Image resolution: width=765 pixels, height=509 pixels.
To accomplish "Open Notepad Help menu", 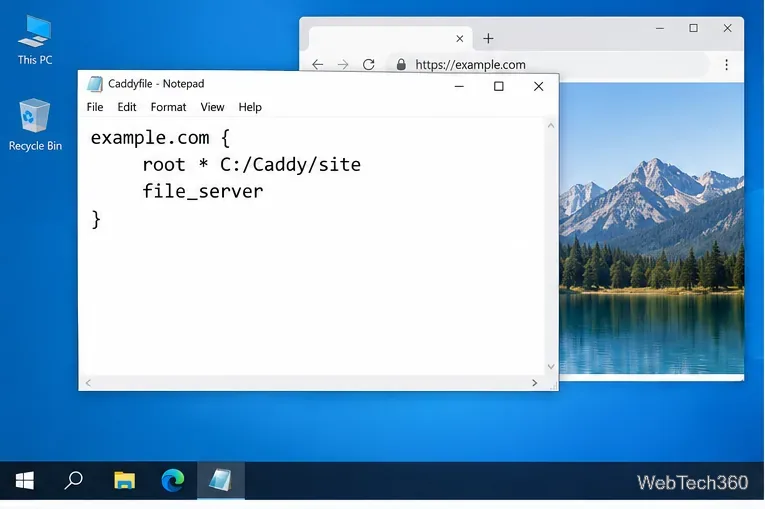I will (250, 107).
